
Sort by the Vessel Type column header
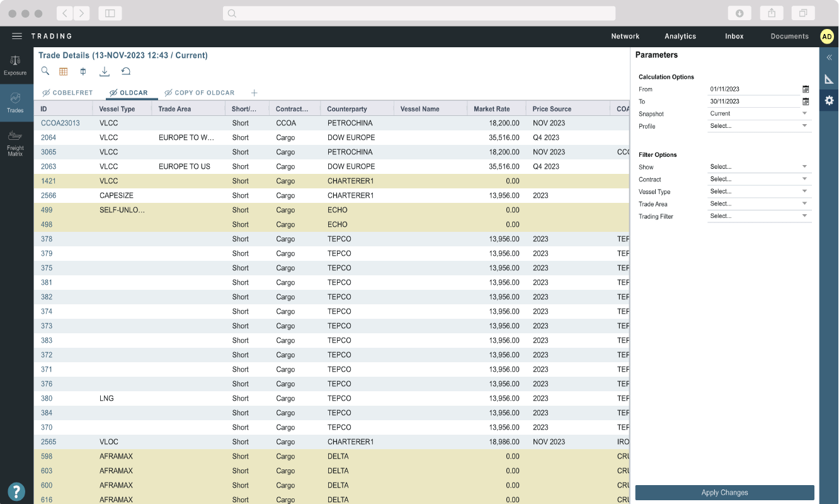[x=122, y=109]
